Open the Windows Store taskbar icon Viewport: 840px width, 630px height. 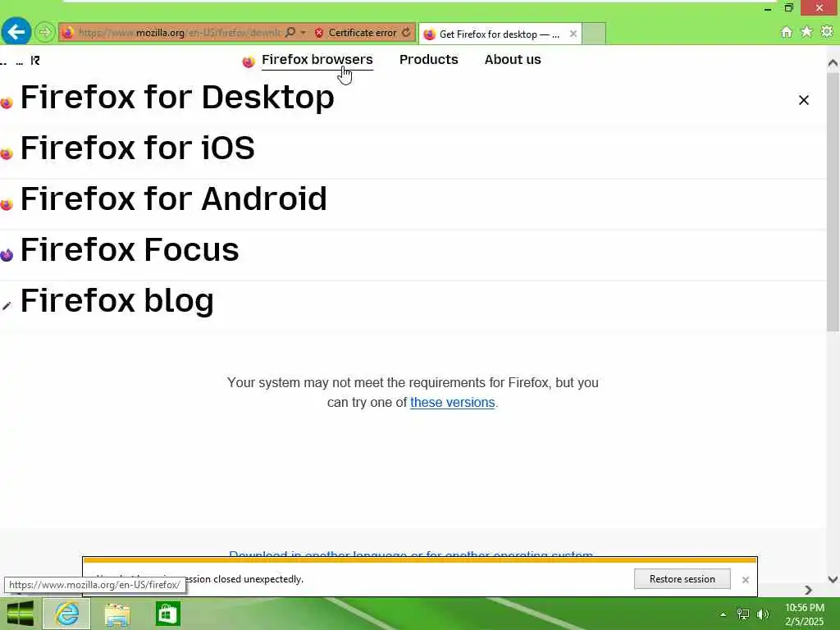[167, 614]
